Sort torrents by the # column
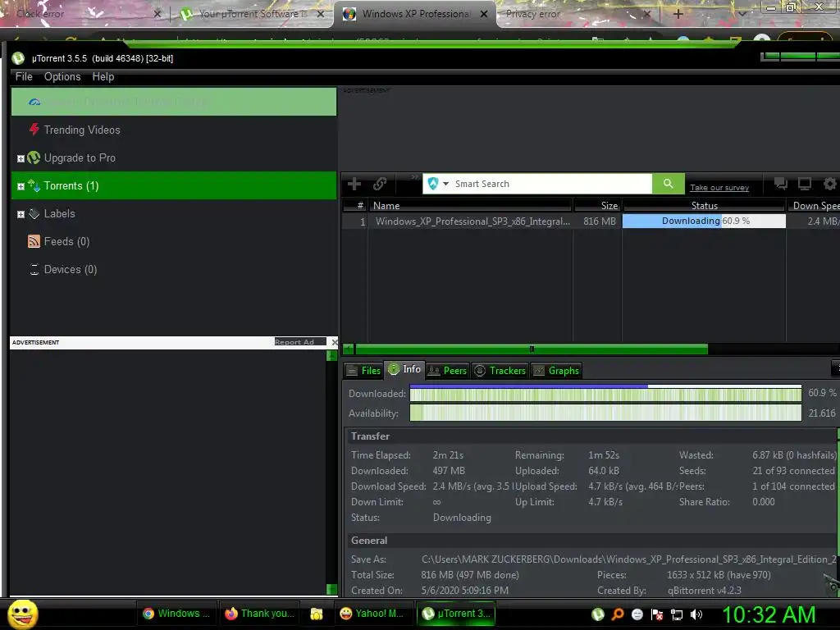This screenshot has width=840, height=630. 354,206
